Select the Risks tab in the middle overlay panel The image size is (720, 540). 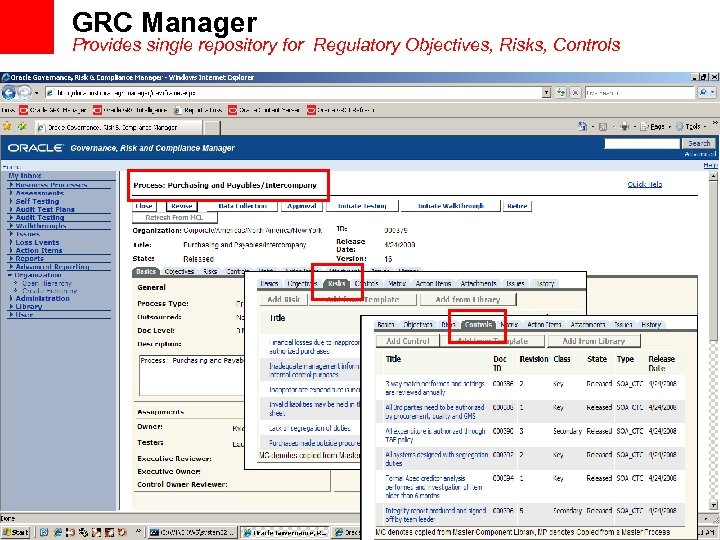[337, 284]
